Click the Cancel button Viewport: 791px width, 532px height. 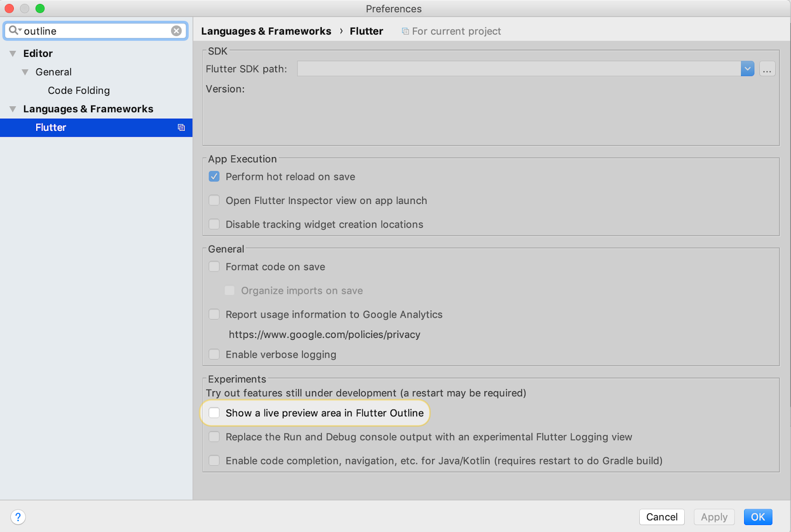click(x=662, y=517)
